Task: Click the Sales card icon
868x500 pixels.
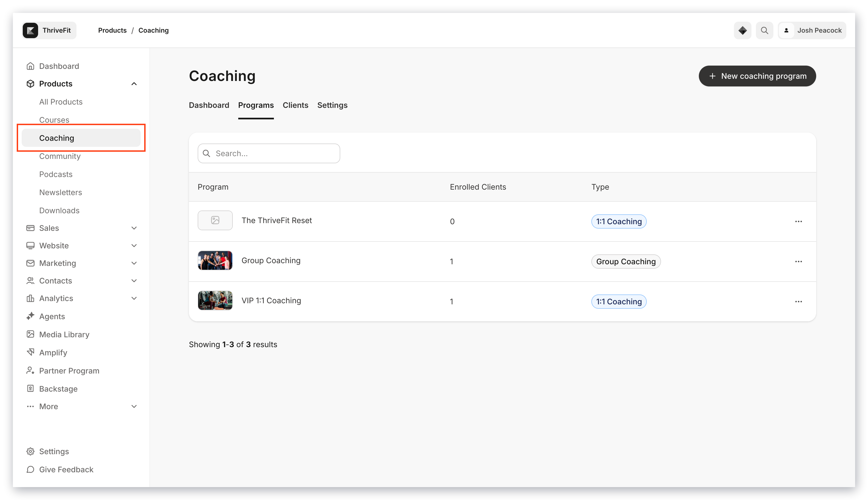Action: tap(30, 228)
